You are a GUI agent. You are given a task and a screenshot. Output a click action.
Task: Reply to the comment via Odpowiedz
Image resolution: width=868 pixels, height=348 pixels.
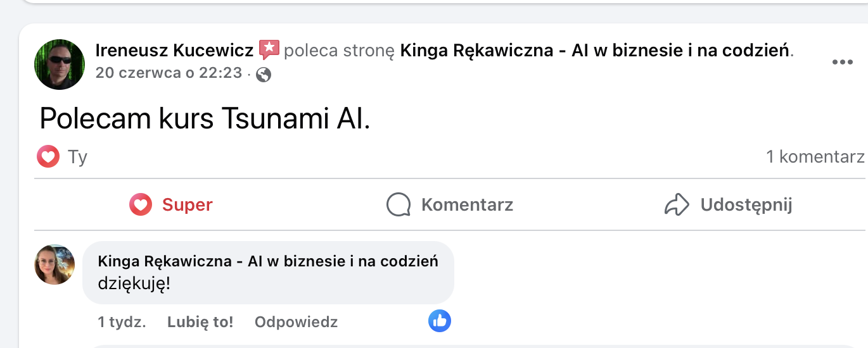click(x=296, y=322)
